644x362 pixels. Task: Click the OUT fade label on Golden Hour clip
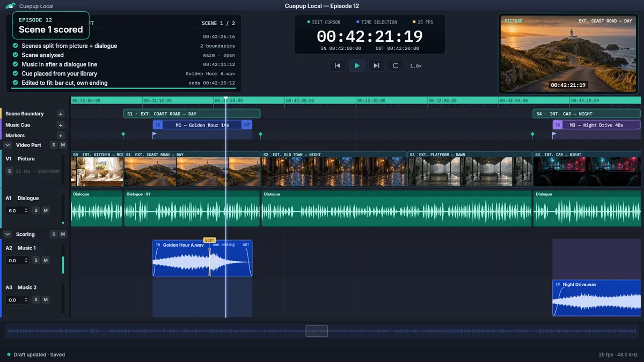click(246, 245)
